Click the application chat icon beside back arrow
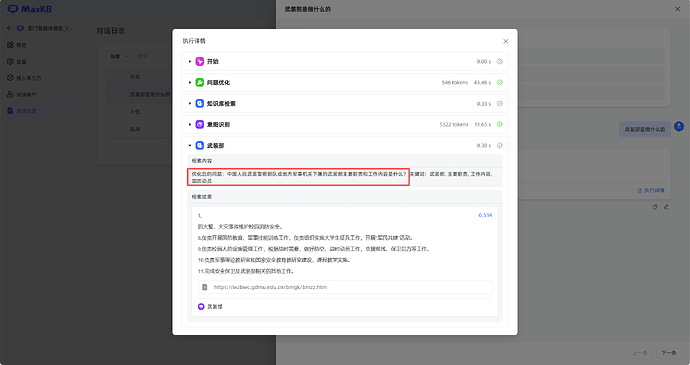 (x=20, y=28)
